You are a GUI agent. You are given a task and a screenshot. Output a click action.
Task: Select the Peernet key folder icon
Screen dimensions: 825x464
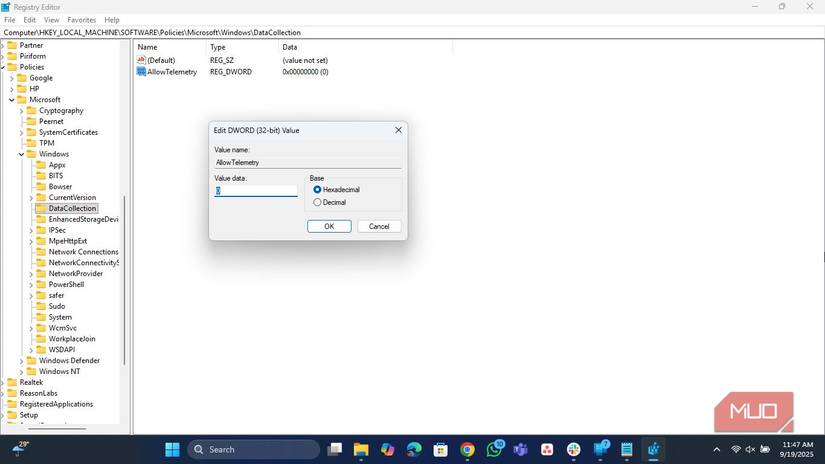click(32, 122)
